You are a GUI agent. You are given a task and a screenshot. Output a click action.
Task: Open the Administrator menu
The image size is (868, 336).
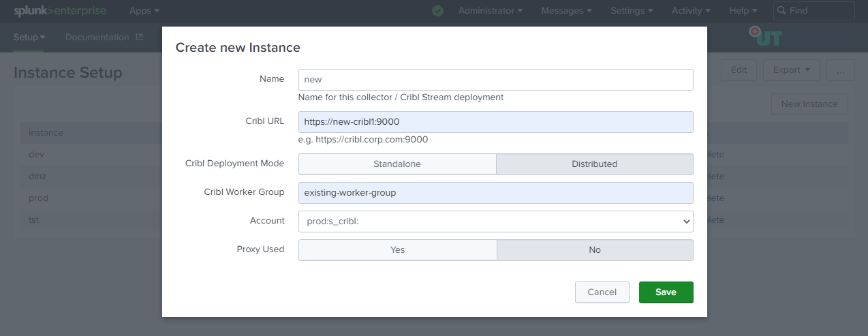[491, 11]
